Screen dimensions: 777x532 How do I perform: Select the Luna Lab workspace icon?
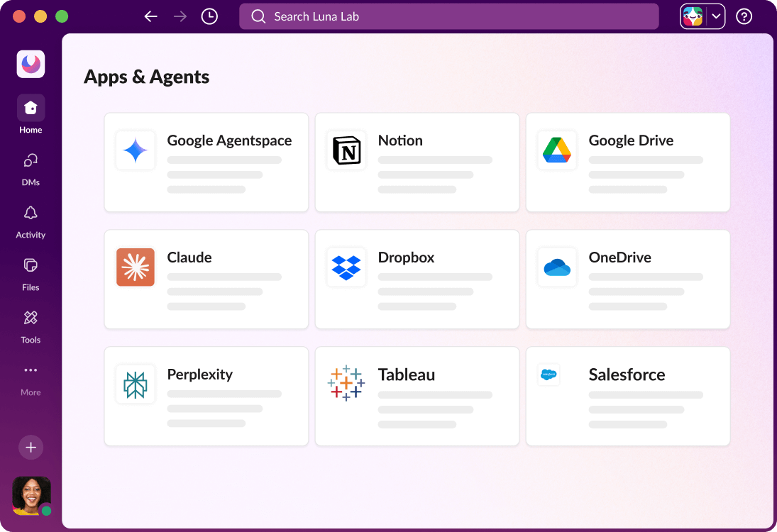[x=31, y=64]
